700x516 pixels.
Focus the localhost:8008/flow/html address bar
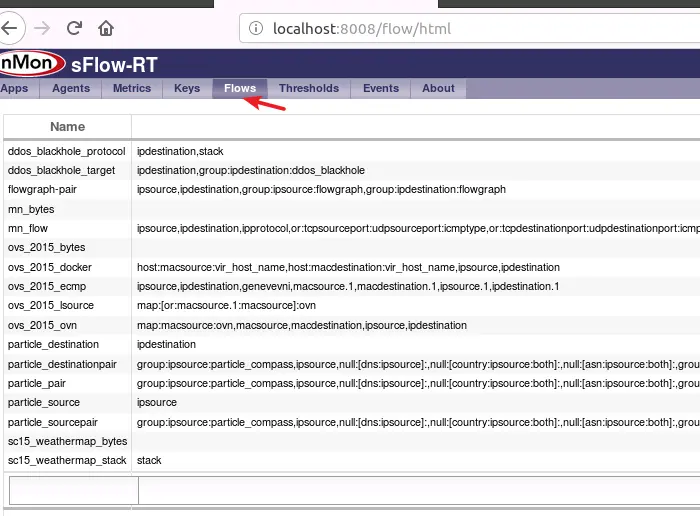coord(469,28)
